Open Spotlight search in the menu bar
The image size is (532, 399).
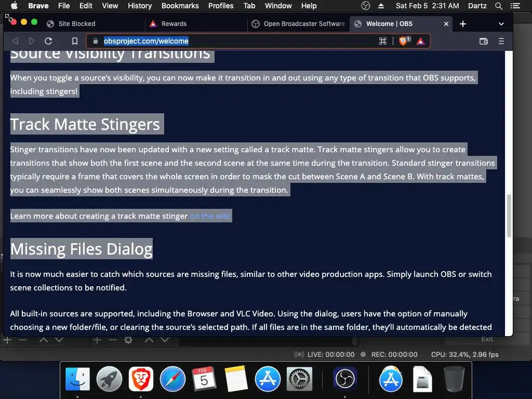(x=498, y=6)
